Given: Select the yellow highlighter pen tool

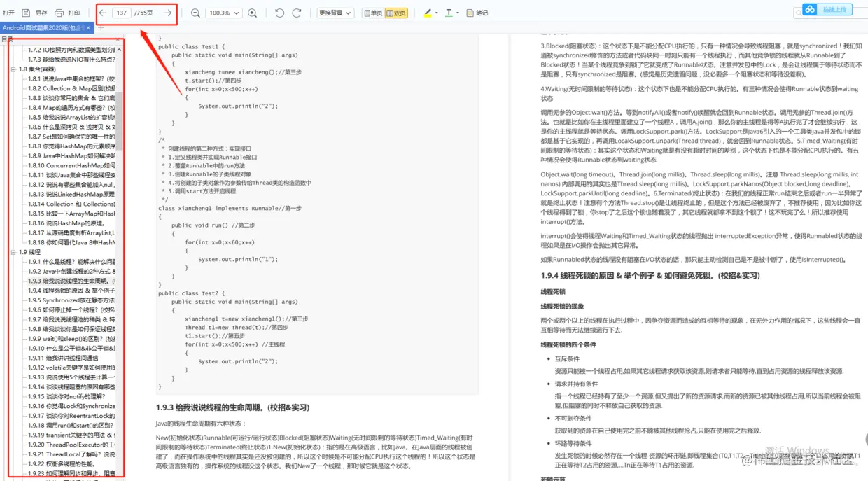Looking at the screenshot, I should point(428,13).
